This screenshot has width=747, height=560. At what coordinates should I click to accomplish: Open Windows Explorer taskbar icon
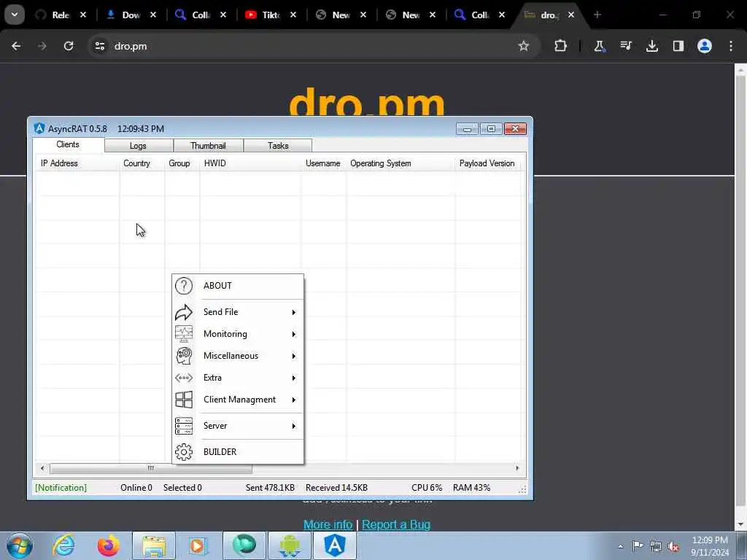pos(153,545)
